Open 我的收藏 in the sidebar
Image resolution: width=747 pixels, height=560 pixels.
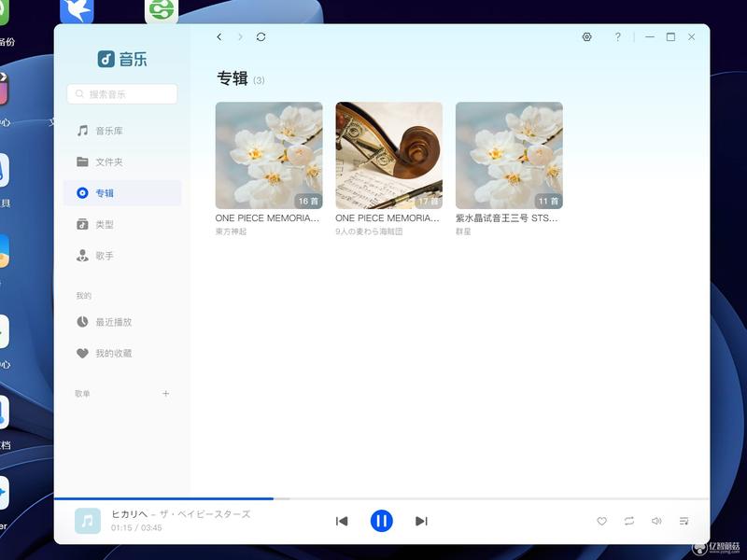(122, 354)
